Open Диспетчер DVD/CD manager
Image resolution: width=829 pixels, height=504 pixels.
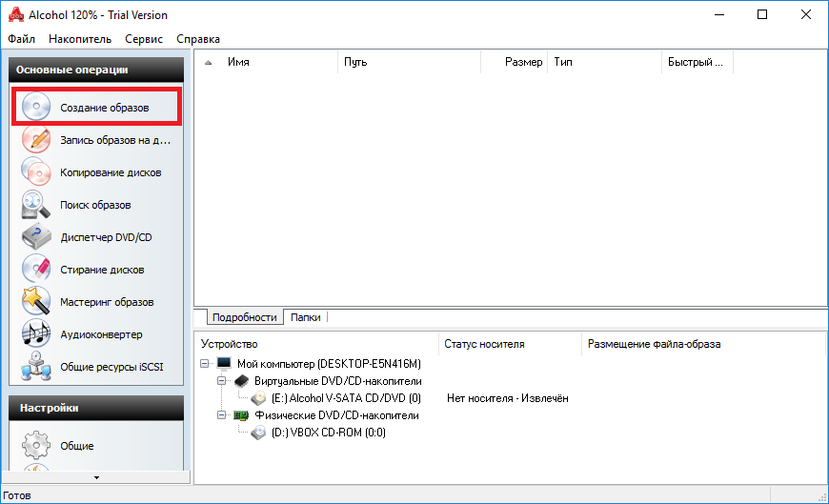pyautogui.click(x=105, y=237)
